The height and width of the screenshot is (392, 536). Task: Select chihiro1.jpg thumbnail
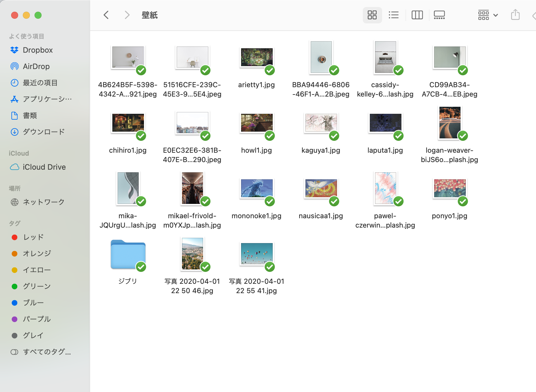pos(128,123)
